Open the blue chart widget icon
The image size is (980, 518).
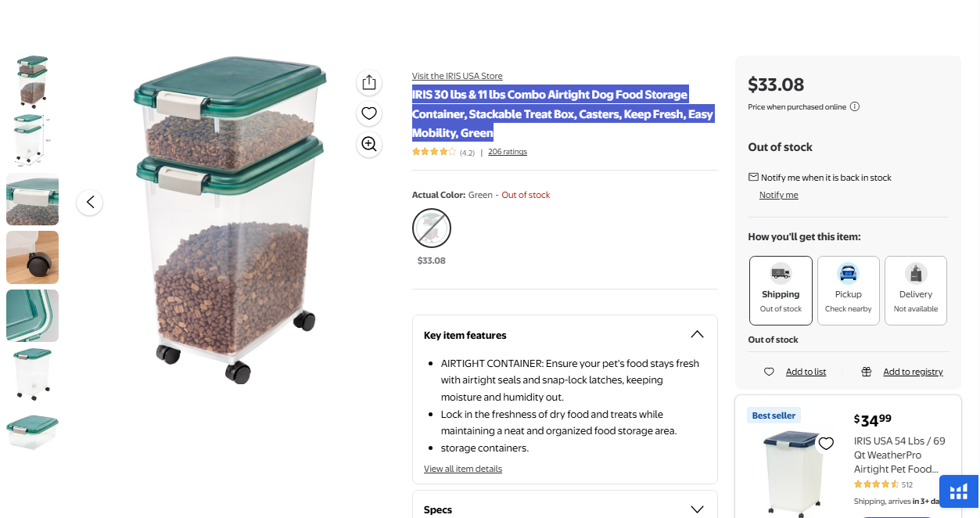point(959,492)
